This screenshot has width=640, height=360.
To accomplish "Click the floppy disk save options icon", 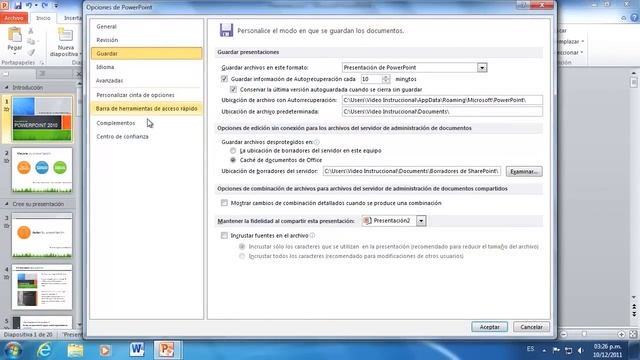I will pyautogui.click(x=226, y=30).
